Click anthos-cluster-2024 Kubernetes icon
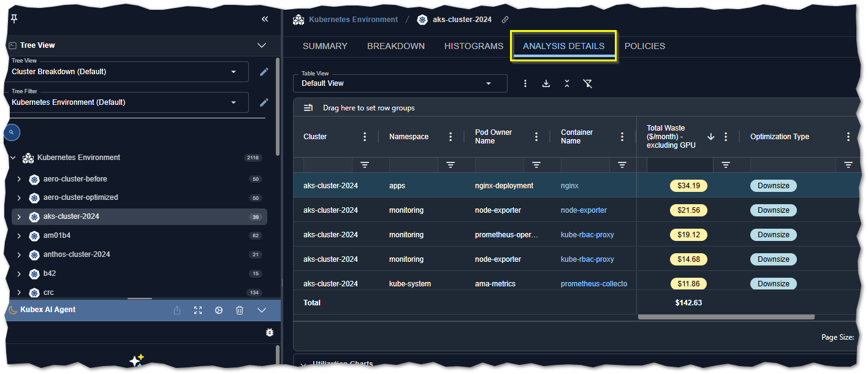The image size is (868, 374). 34,255
